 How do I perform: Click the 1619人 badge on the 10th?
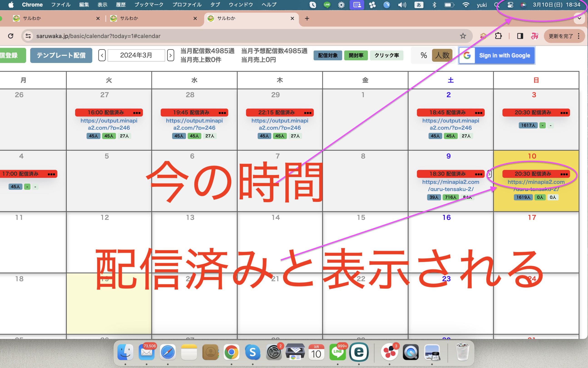[x=523, y=197]
